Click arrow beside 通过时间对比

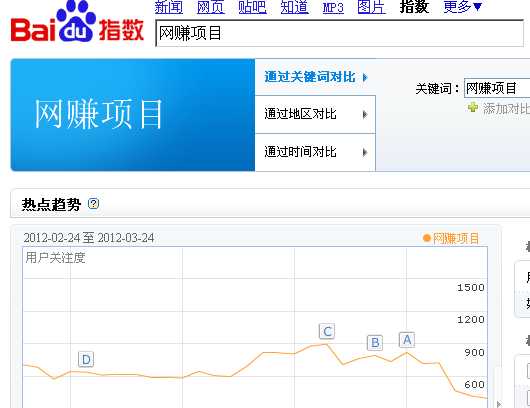point(364,152)
